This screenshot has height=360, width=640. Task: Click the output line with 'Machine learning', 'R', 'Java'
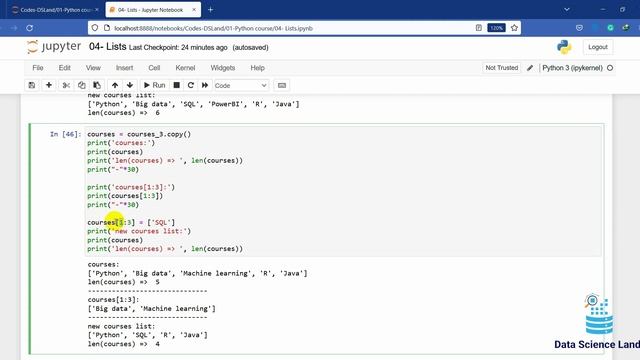coord(198,273)
